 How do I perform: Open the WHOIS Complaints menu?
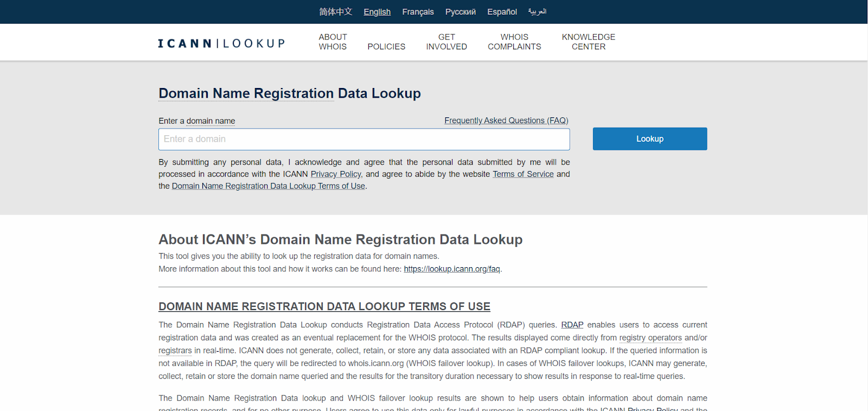(x=514, y=42)
